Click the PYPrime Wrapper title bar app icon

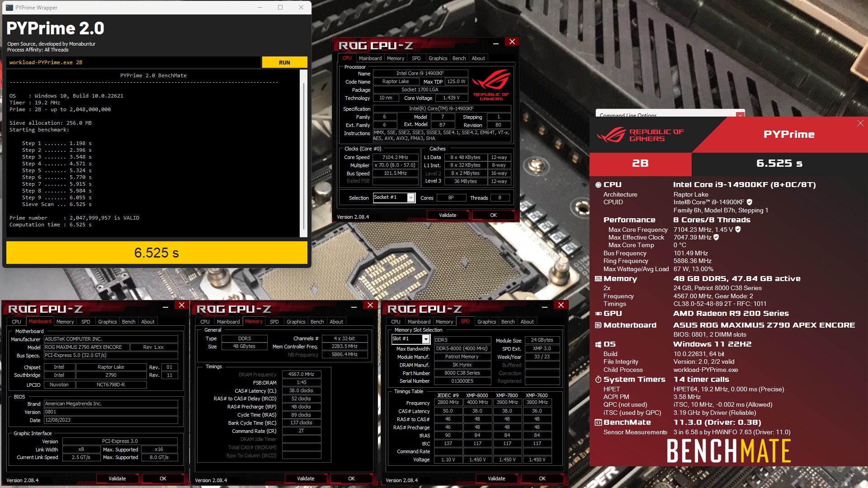pos(9,7)
